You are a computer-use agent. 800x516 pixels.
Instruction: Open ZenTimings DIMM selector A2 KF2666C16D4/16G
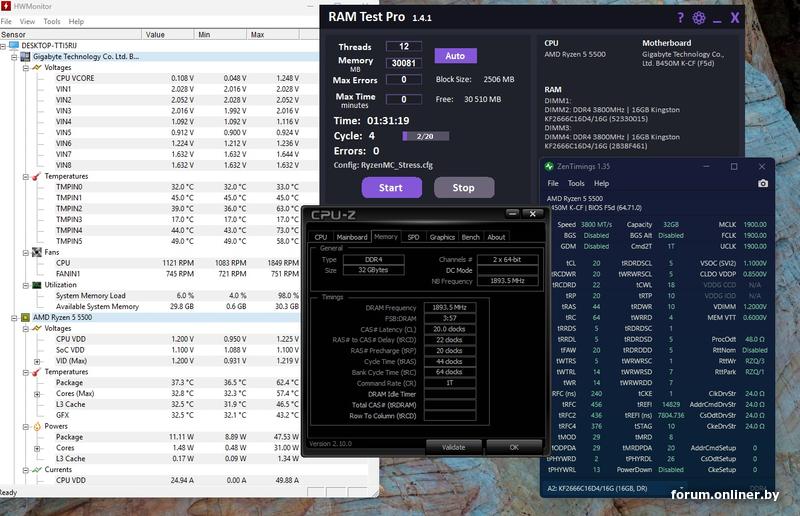pos(616,488)
